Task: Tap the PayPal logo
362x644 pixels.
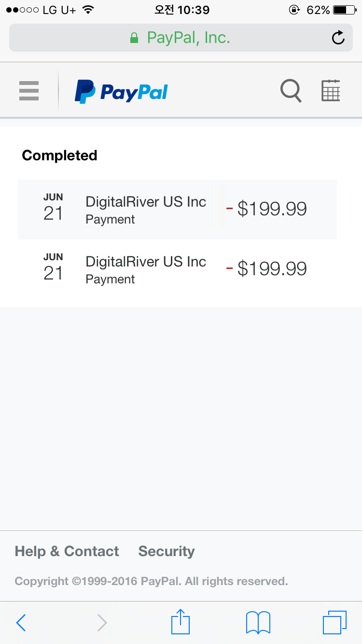Action: click(121, 92)
